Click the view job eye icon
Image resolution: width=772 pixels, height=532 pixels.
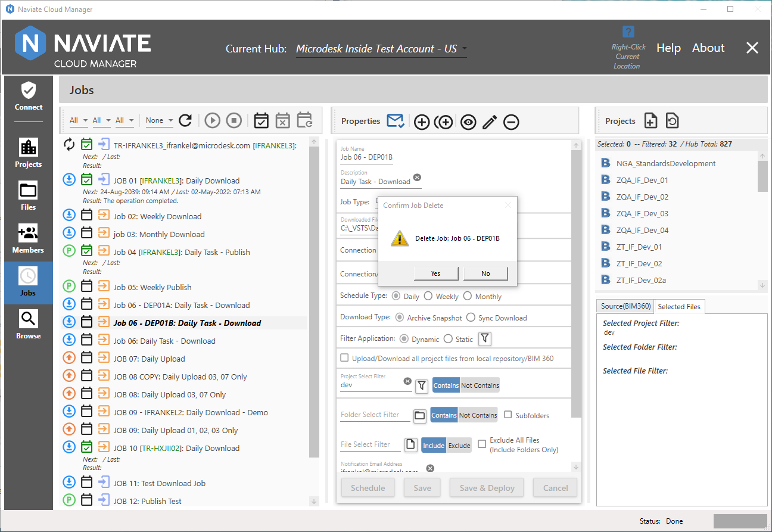pos(468,122)
